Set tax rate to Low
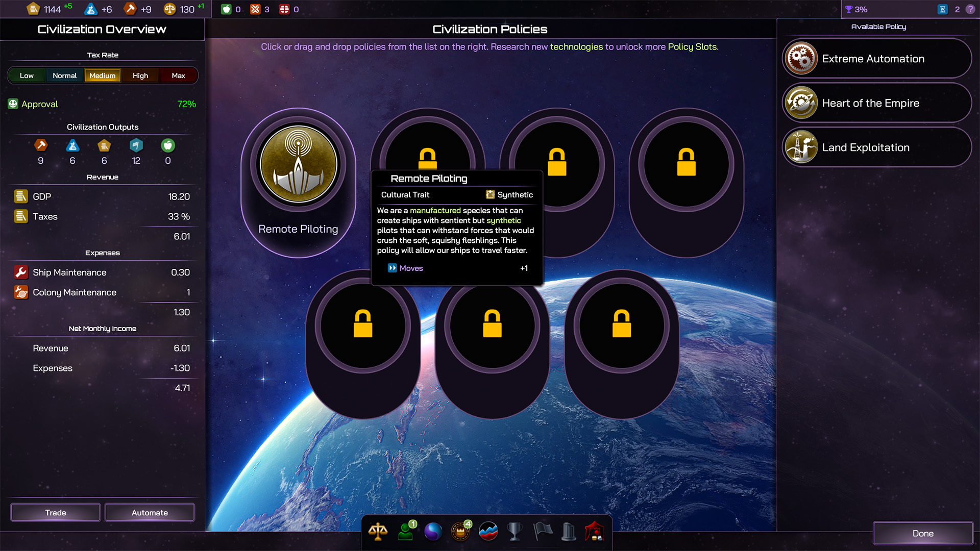The width and height of the screenshot is (980, 551). pos(27,76)
